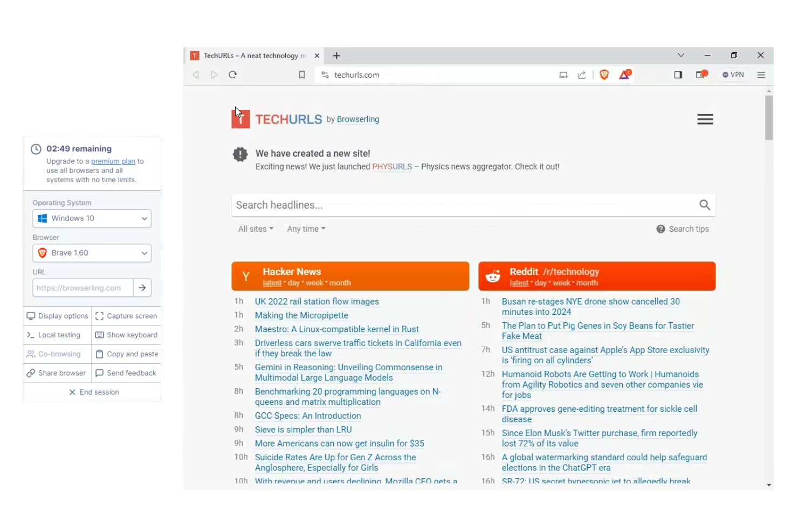
Task: Open the Operating System dropdown
Action: click(x=92, y=218)
